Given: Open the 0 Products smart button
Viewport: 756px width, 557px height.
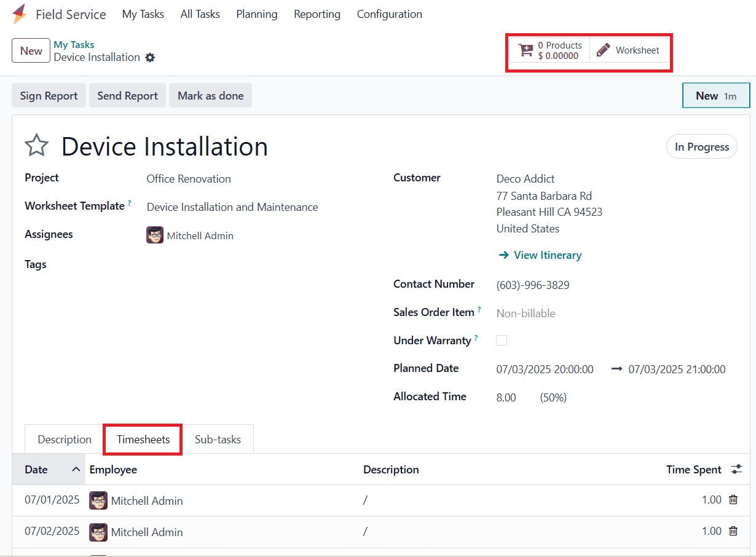Looking at the screenshot, I should 549,50.
